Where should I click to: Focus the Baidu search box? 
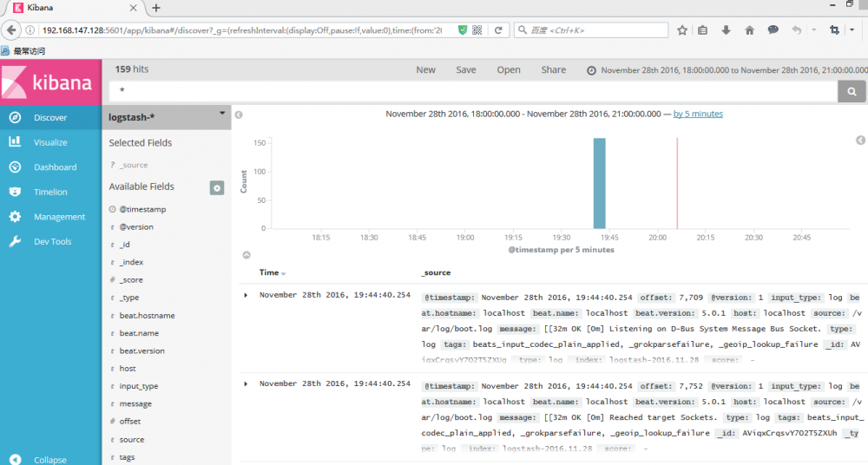tap(591, 30)
